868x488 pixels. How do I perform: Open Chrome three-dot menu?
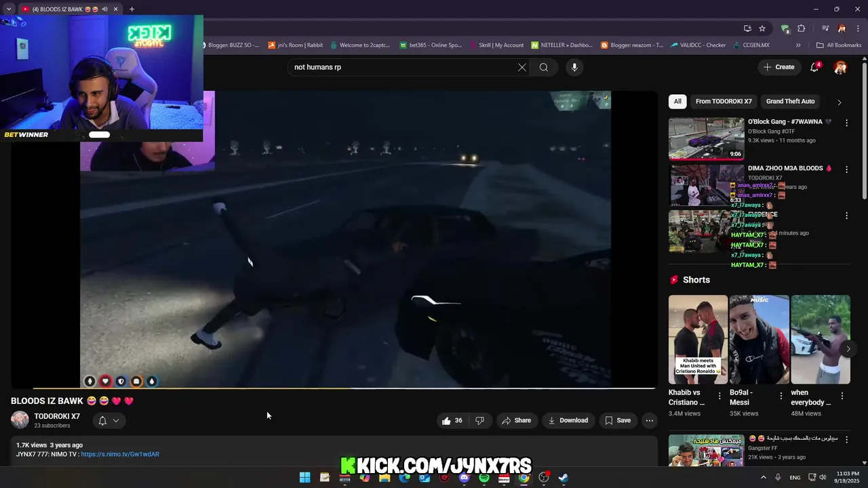858,28
